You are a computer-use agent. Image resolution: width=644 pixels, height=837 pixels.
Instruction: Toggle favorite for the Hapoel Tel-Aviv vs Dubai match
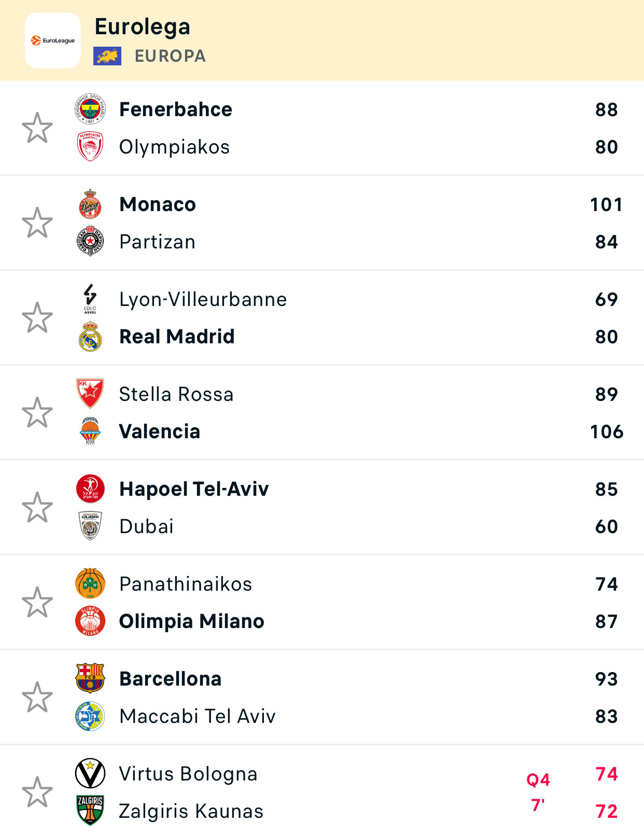click(37, 507)
